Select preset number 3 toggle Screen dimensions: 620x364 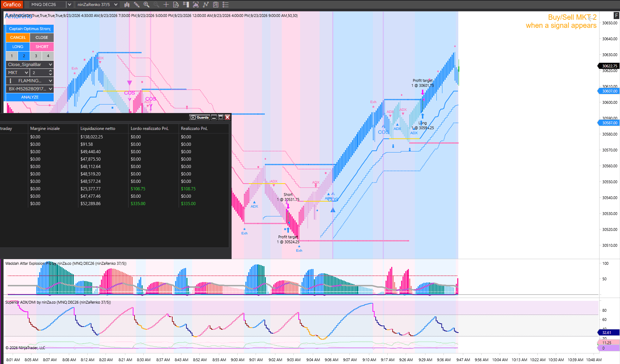(x=36, y=56)
